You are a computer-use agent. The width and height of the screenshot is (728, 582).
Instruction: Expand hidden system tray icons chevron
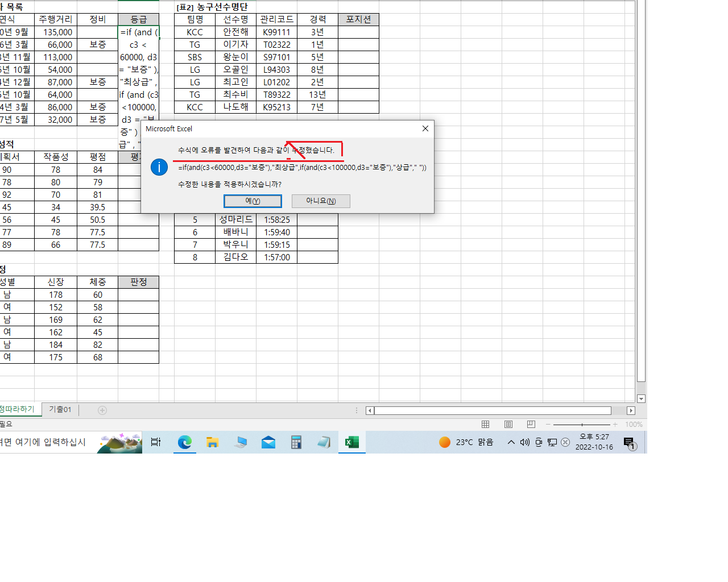tap(511, 442)
